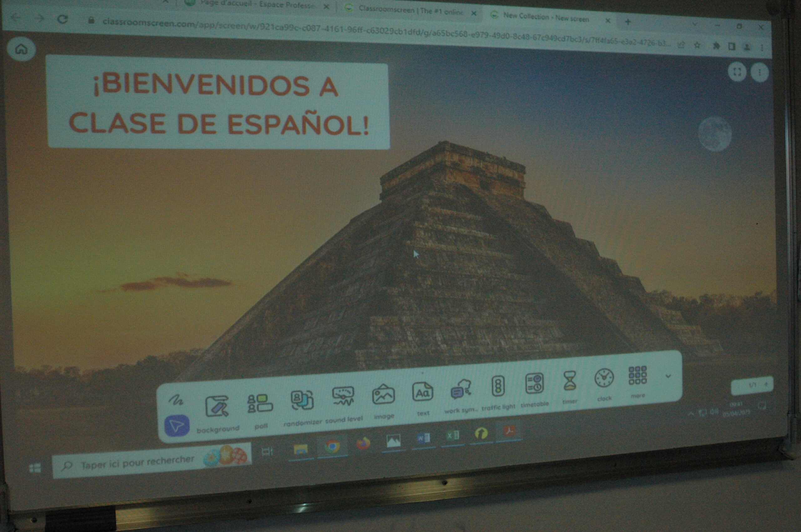Click the Taper ici pour rechercher box
Image resolution: width=801 pixels, height=532 pixels.
click(x=136, y=463)
